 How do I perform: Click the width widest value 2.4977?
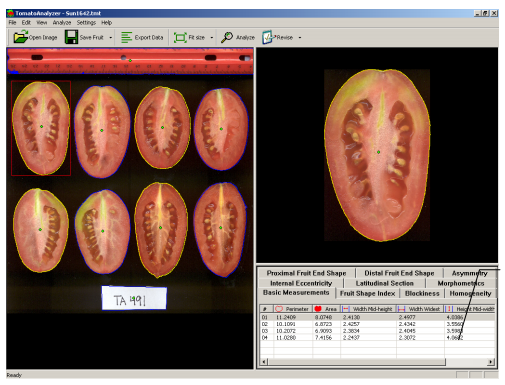[407, 317]
